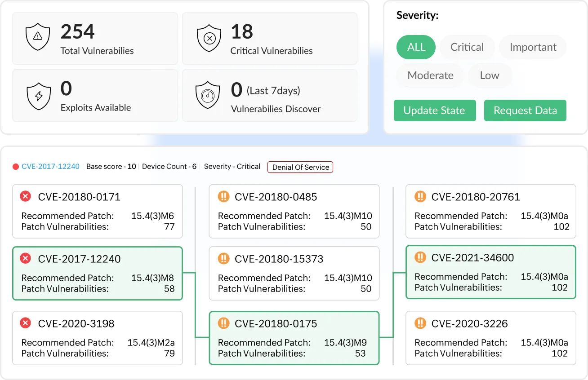The height and width of the screenshot is (380, 588).
Task: Click the lightning shield icon next to Exploits Available
Action: tap(37, 95)
